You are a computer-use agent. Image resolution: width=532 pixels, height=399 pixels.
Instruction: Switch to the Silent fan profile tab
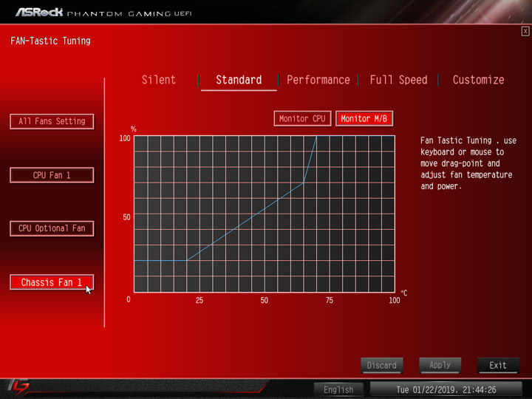158,80
